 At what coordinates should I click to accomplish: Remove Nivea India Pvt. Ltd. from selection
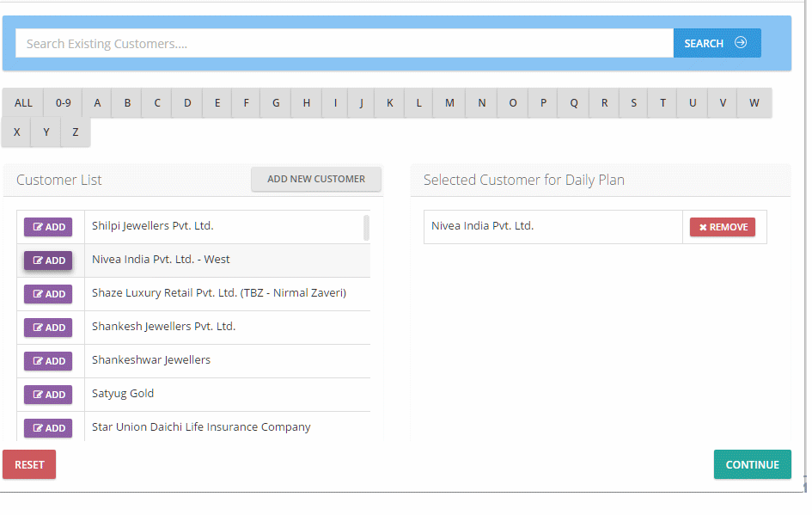pos(723,227)
